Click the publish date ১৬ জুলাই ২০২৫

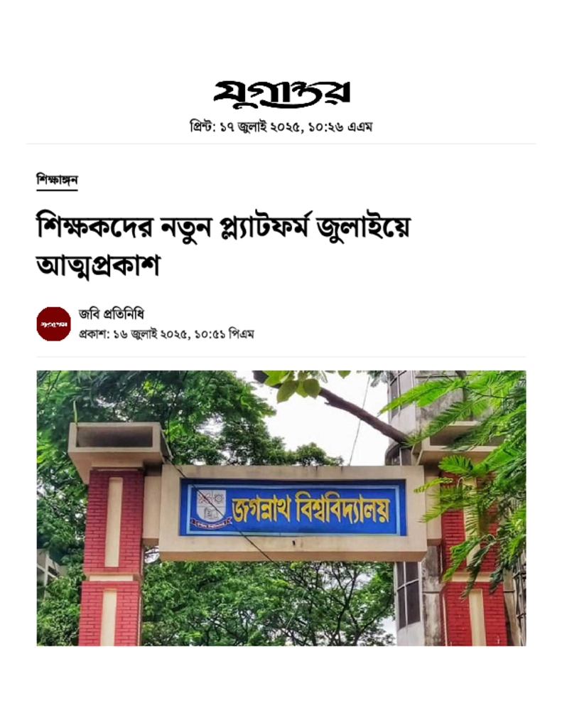pyautogui.click(x=151, y=334)
